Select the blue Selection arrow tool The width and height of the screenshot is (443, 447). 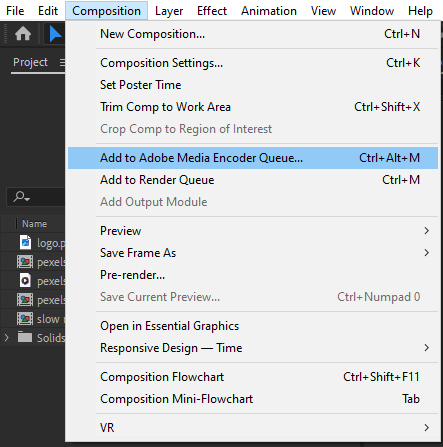(x=55, y=34)
